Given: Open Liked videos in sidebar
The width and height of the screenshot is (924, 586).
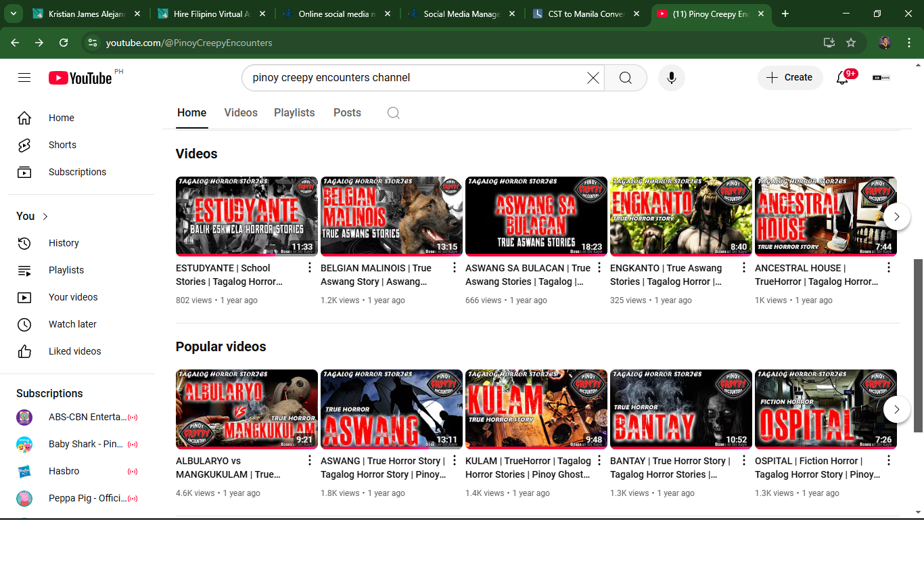Looking at the screenshot, I should point(81,351).
